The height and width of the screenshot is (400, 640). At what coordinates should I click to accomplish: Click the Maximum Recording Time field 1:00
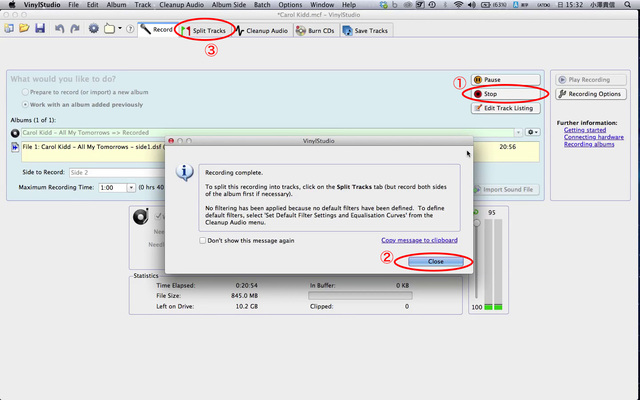[113, 188]
